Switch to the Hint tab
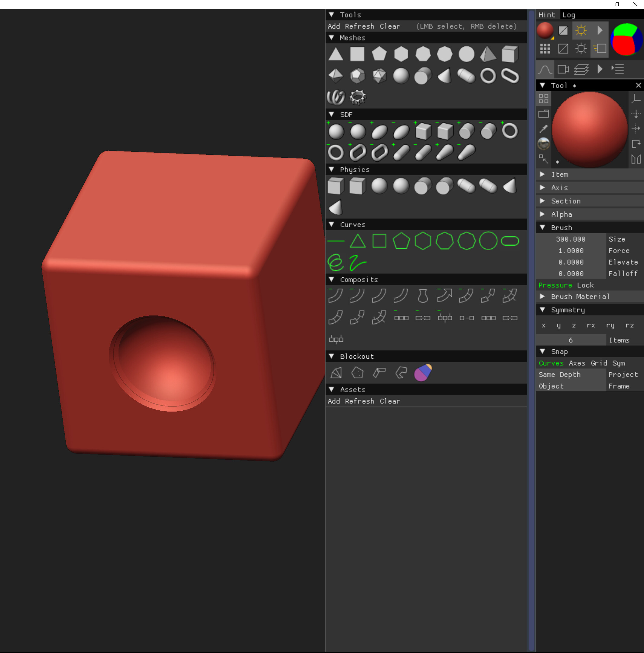The image size is (644, 653). click(x=547, y=15)
